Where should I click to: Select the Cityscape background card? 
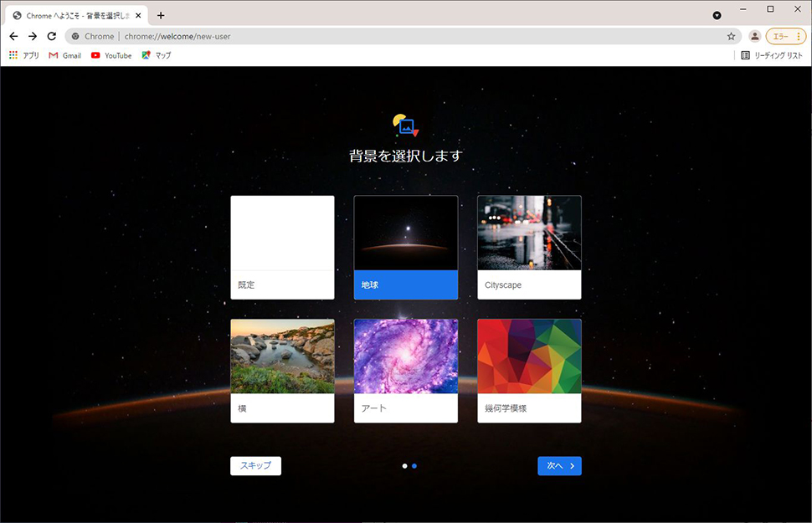pyautogui.click(x=529, y=247)
